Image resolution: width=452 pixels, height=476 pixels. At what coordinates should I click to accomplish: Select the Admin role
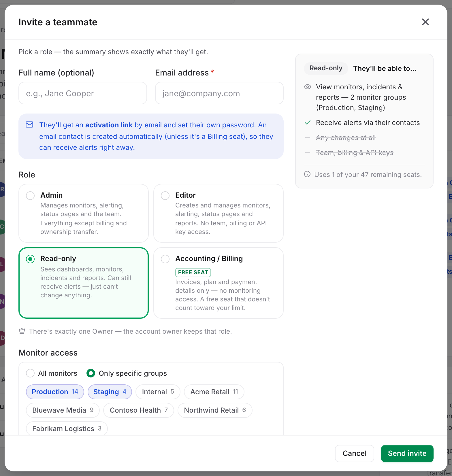click(84, 213)
